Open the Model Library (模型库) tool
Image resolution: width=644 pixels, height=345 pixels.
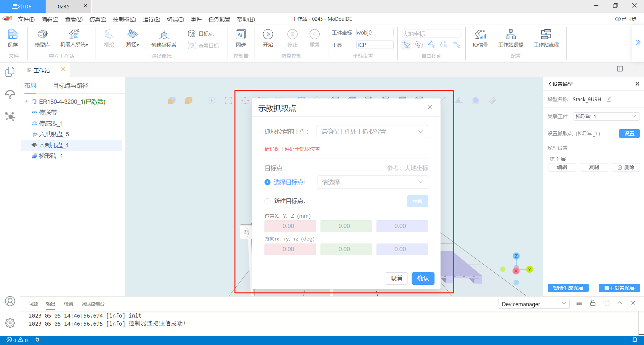42,34
